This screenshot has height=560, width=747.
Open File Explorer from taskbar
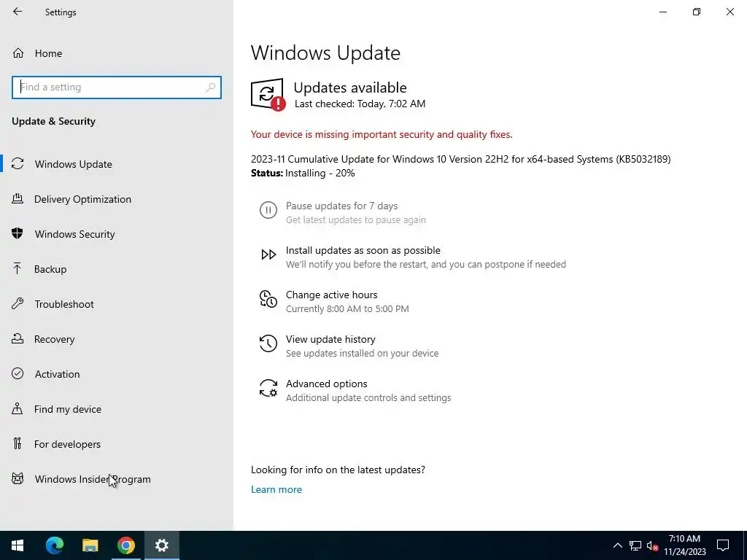(90, 545)
